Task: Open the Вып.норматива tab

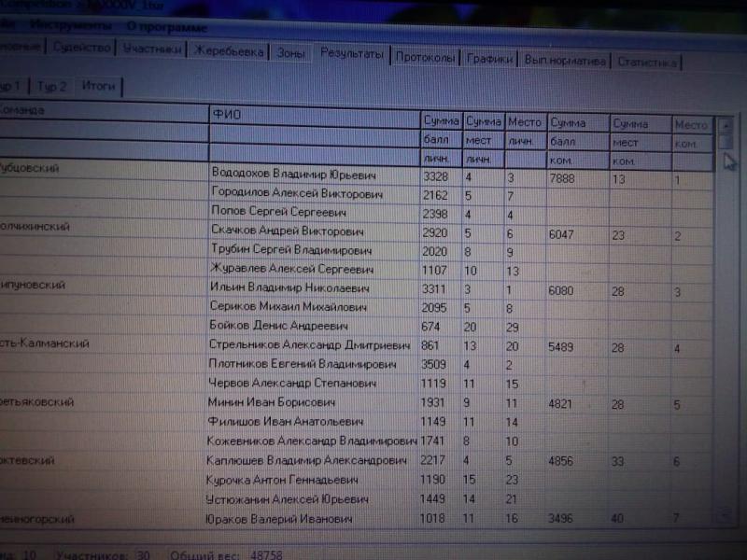Action: tap(565, 61)
